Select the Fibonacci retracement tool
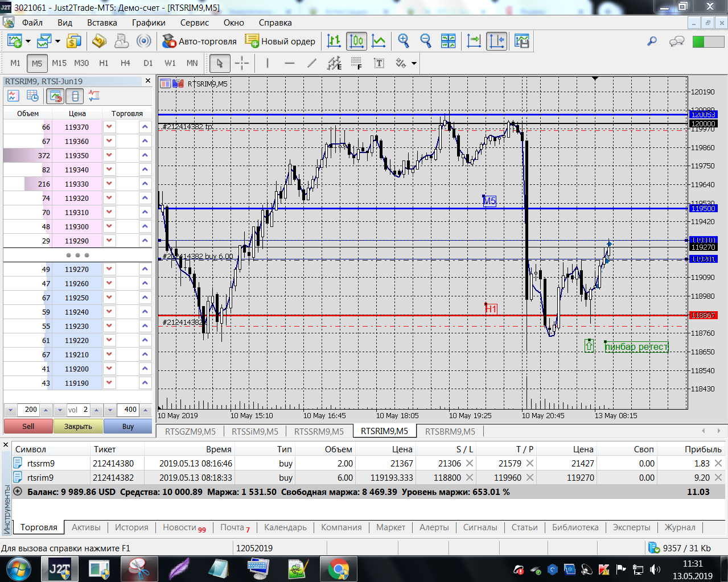The height and width of the screenshot is (582, 728). click(x=356, y=63)
